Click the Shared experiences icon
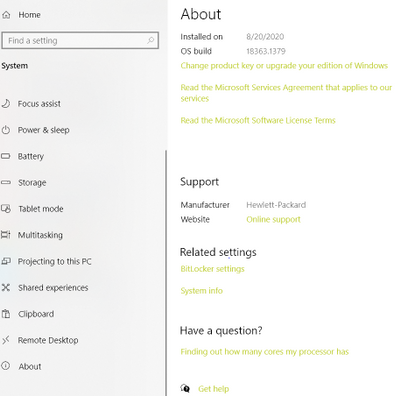400x396 pixels. coord(6,287)
